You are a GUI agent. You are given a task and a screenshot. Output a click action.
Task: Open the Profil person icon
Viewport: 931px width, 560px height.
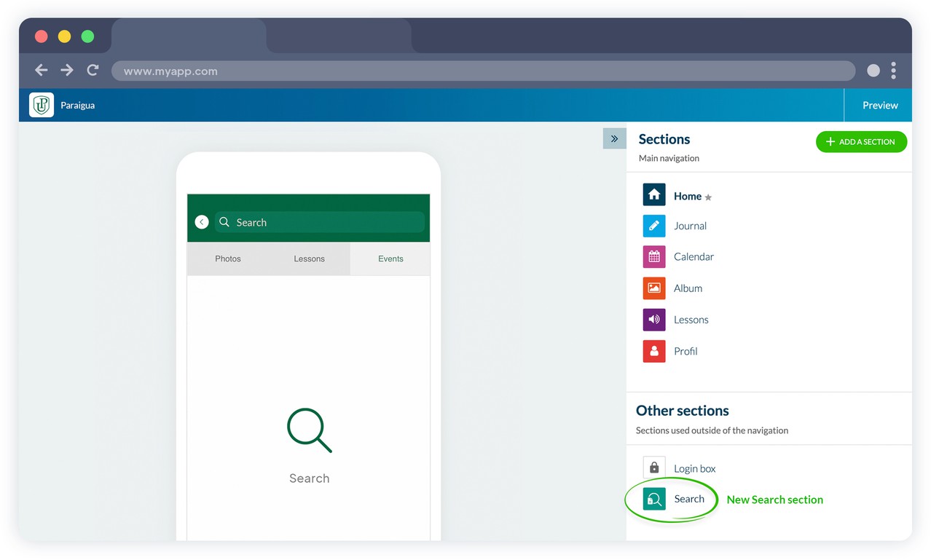pos(653,351)
